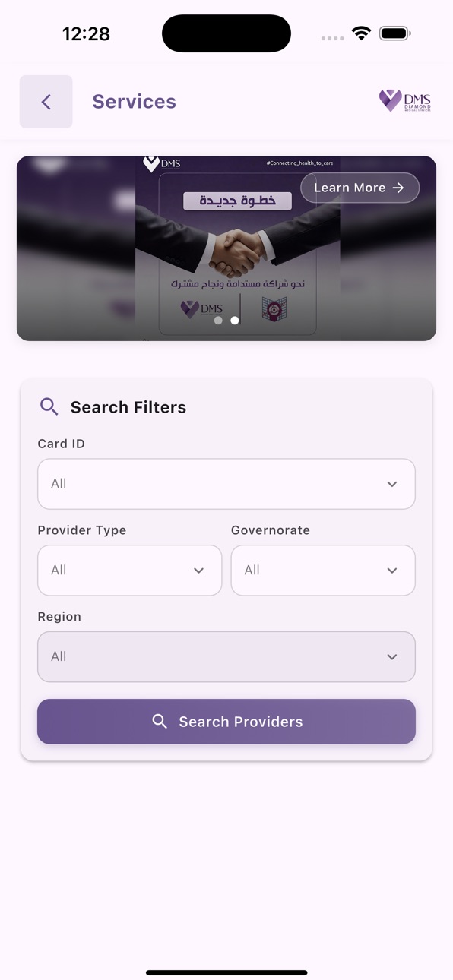The width and height of the screenshot is (453, 980).
Task: Open the Governorate dropdown
Action: tap(323, 571)
